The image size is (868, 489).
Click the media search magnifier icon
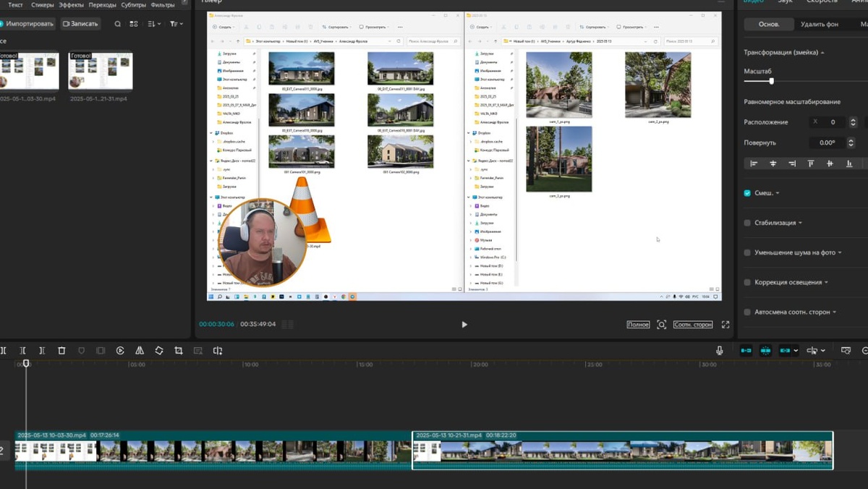tap(118, 24)
